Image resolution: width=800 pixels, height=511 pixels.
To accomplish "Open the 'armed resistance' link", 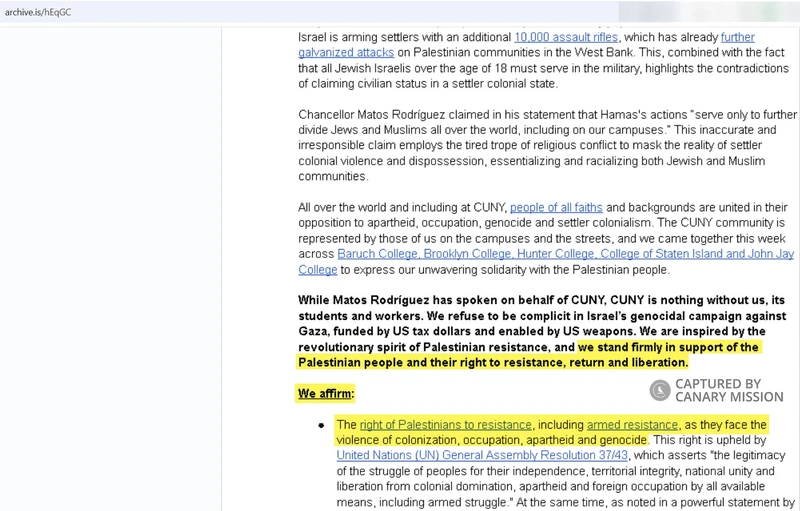I will [x=632, y=425].
